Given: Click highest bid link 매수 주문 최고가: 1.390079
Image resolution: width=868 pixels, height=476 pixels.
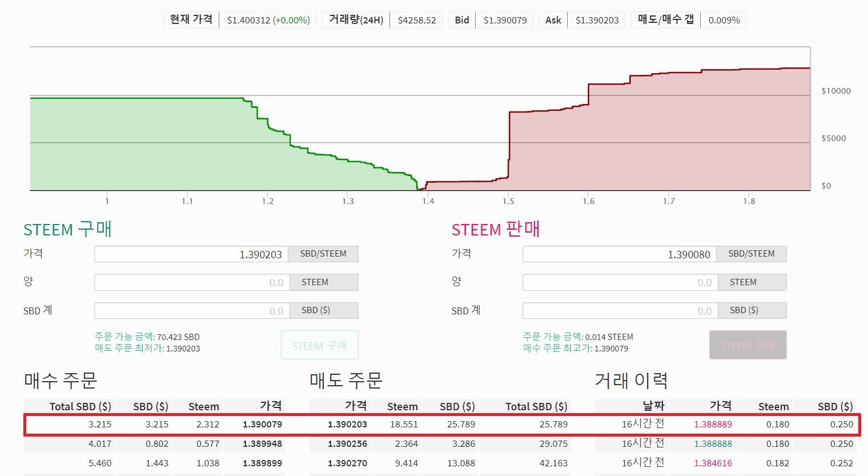Looking at the screenshot, I should [x=576, y=349].
